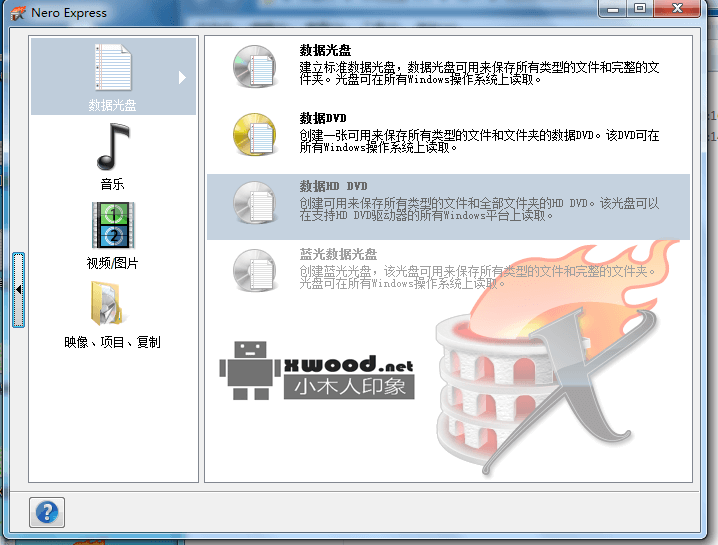The width and height of the screenshot is (718, 545).
Task: Click the 数据DVD description text
Action: point(479,141)
